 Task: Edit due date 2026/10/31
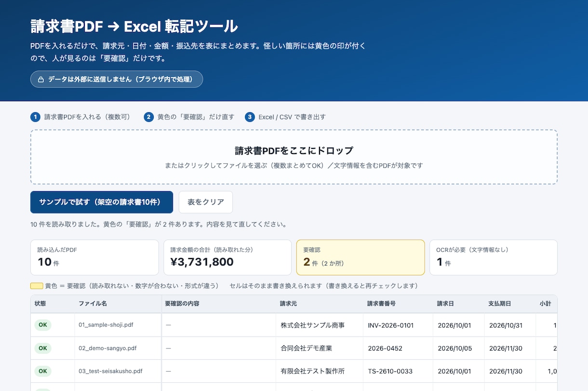[510, 325]
